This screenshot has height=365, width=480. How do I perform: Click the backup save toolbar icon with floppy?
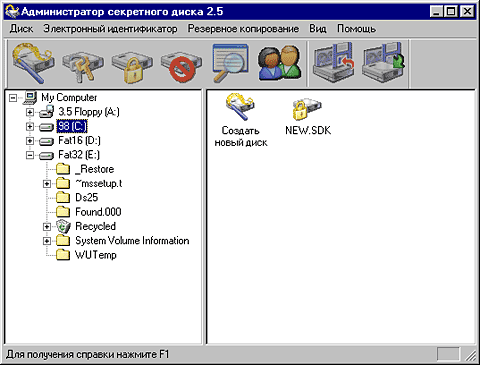383,63
